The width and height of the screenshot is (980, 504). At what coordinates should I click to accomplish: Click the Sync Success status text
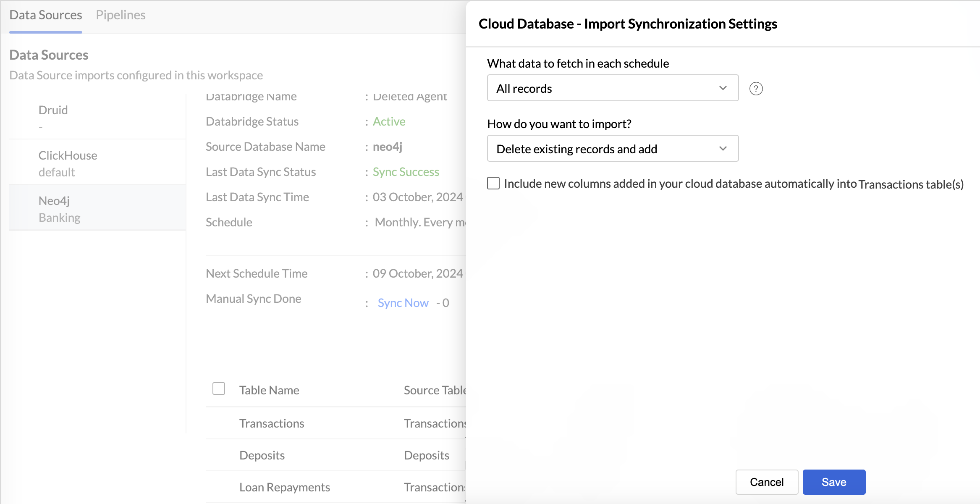pos(406,172)
